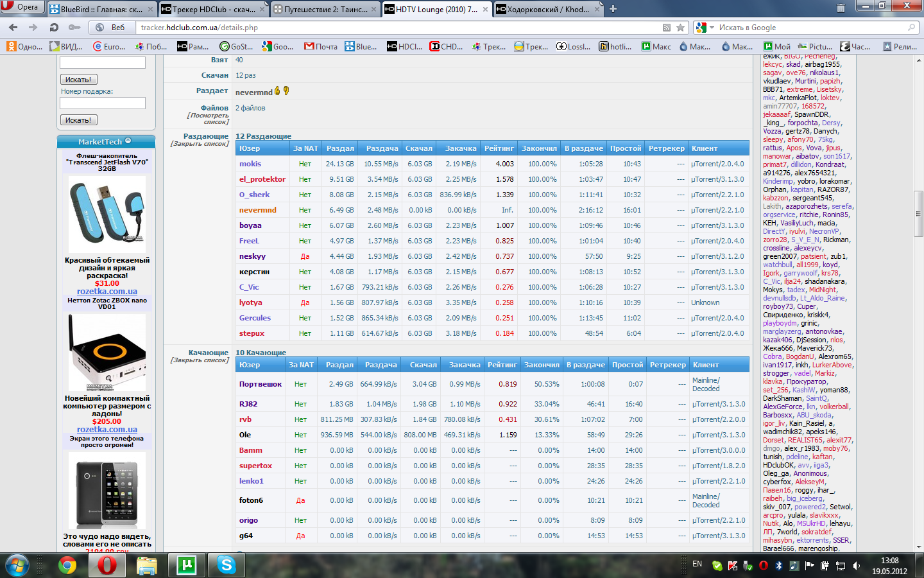The image size is (924, 578).
Task: Open the Euro... bookmark
Action: (x=110, y=46)
